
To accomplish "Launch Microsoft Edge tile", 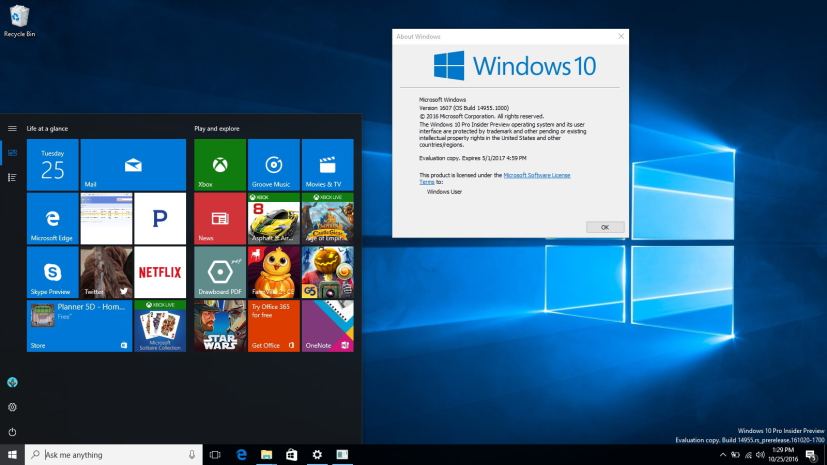I will pyautogui.click(x=52, y=218).
